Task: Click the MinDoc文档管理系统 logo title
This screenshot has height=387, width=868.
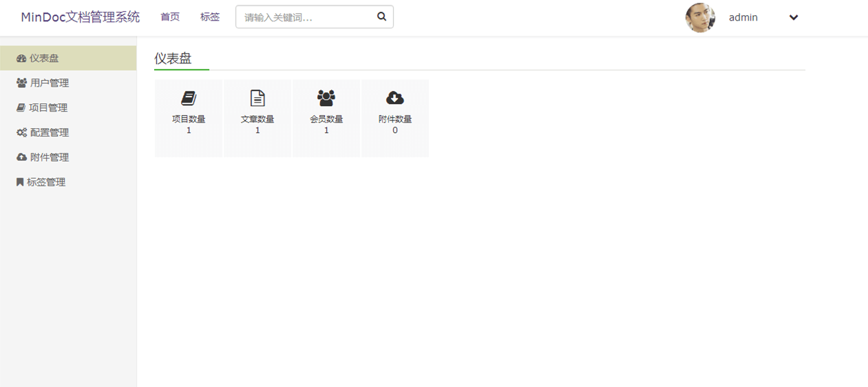Action: (81, 17)
